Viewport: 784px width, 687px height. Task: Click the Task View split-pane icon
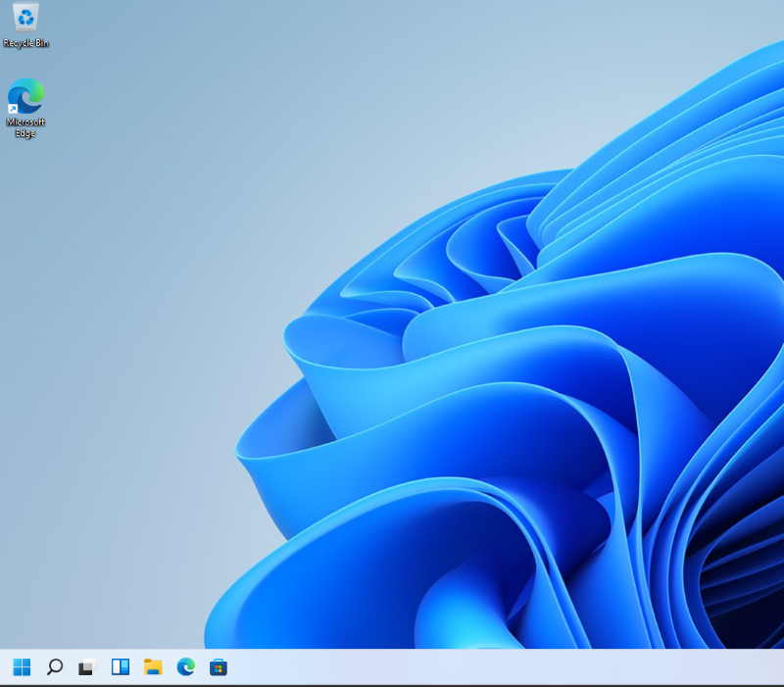click(x=118, y=666)
